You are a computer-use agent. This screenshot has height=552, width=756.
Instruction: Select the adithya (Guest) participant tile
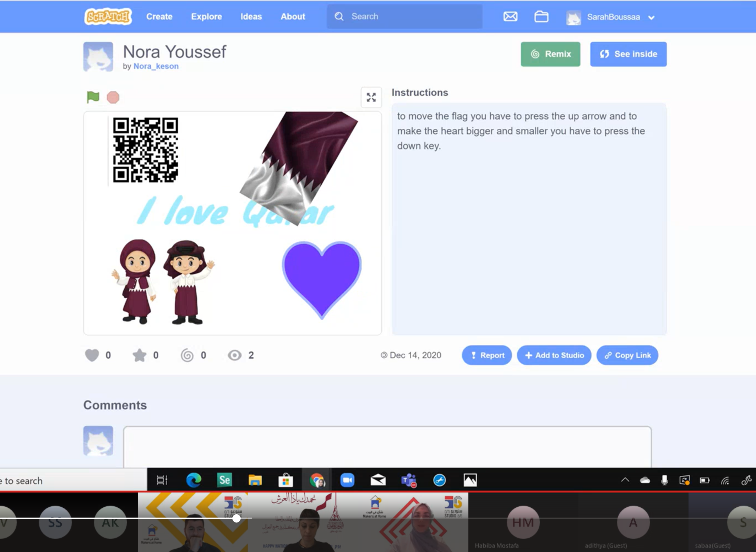[x=633, y=523]
